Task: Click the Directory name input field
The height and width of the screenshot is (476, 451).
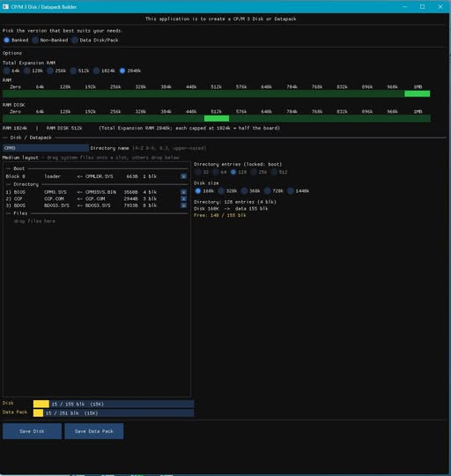Action: [46, 148]
